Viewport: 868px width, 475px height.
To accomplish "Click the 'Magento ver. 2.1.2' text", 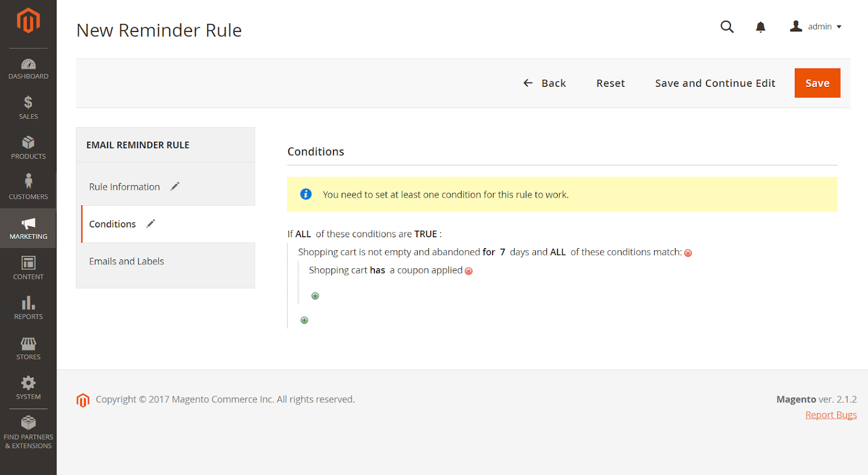I will (x=816, y=400).
